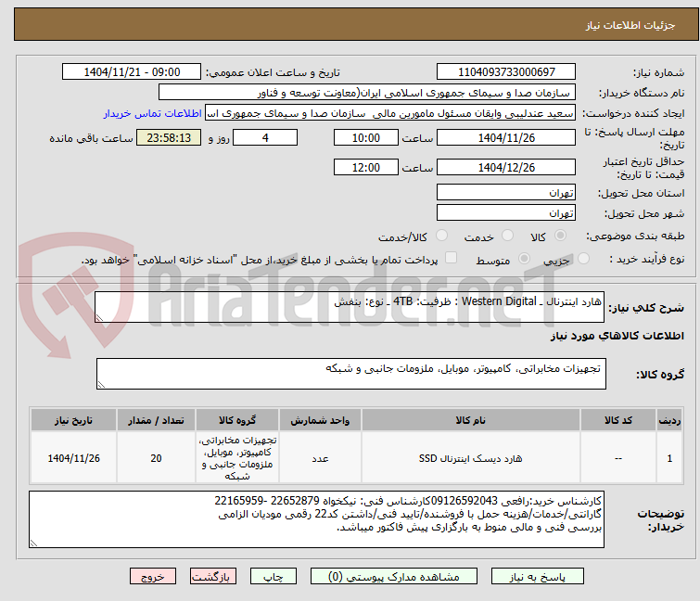Click the کد کالا column header
The height and width of the screenshot is (601, 700).
click(618, 420)
